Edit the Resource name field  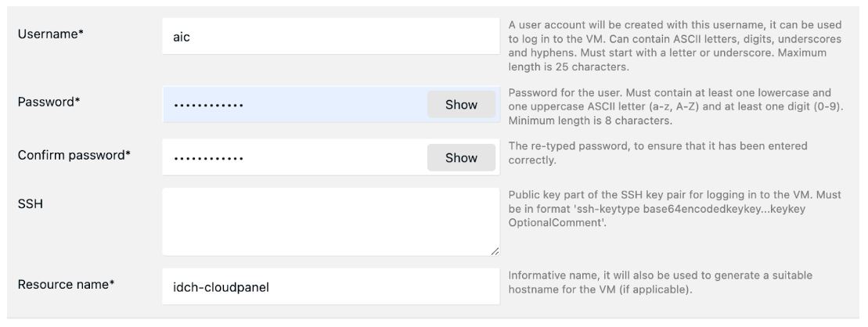click(330, 286)
